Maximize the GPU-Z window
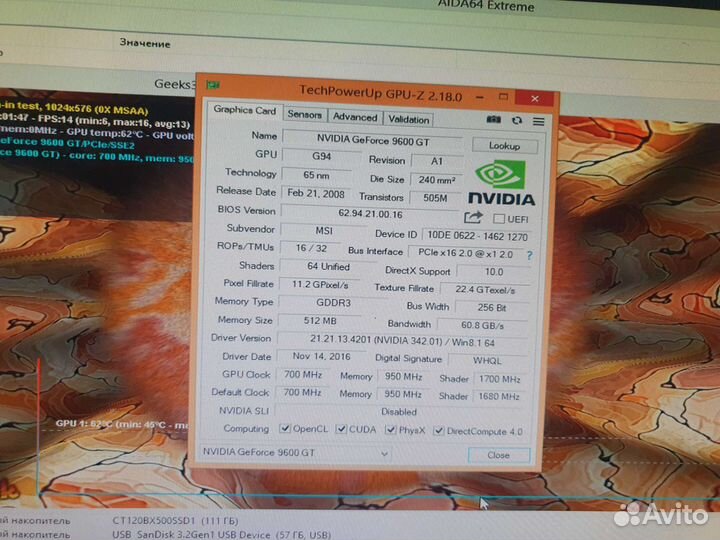The height and width of the screenshot is (540, 720). (503, 97)
